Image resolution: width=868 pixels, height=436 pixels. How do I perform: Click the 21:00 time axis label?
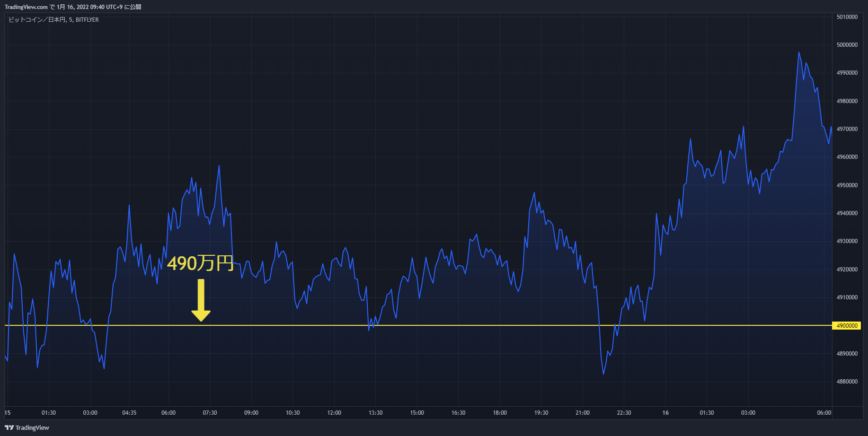click(583, 413)
